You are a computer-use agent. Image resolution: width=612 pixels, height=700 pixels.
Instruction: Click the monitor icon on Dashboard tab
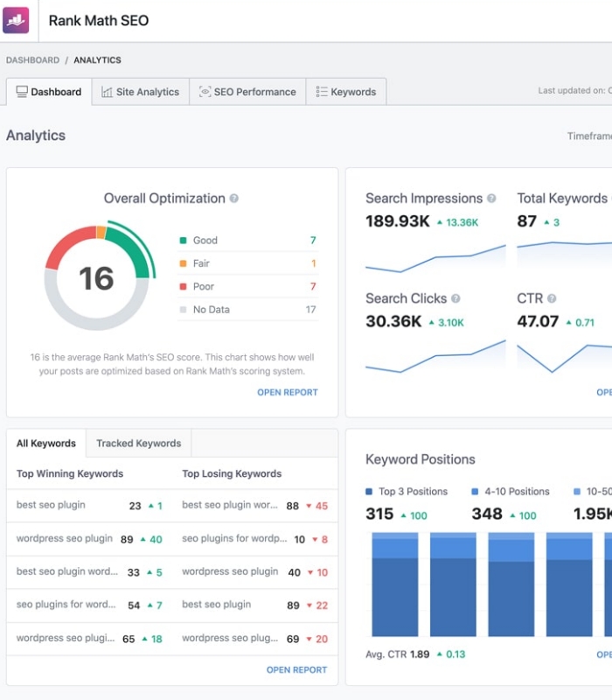22,92
